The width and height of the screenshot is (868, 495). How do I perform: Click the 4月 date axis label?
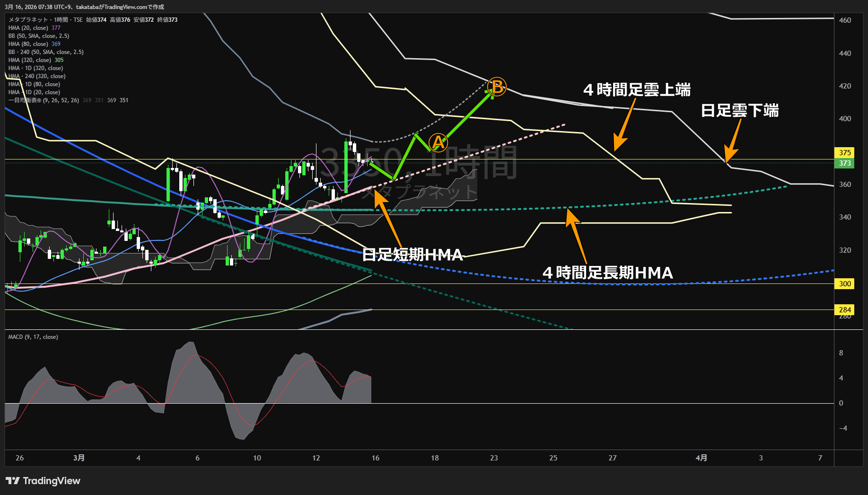click(x=701, y=458)
